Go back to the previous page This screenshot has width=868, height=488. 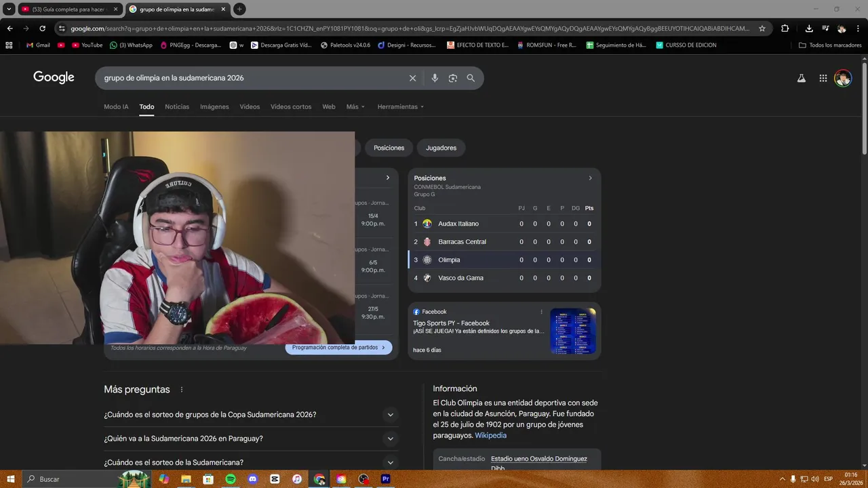(9, 28)
